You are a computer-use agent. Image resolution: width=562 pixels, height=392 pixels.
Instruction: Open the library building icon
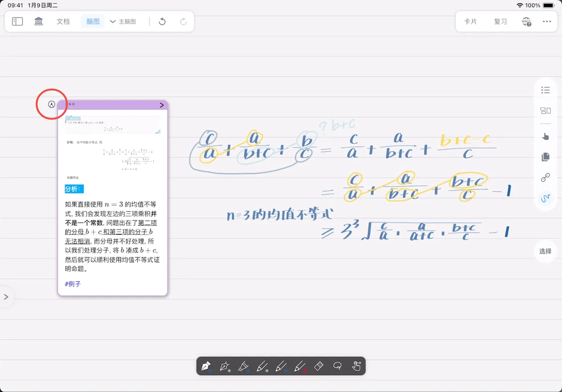click(x=39, y=22)
